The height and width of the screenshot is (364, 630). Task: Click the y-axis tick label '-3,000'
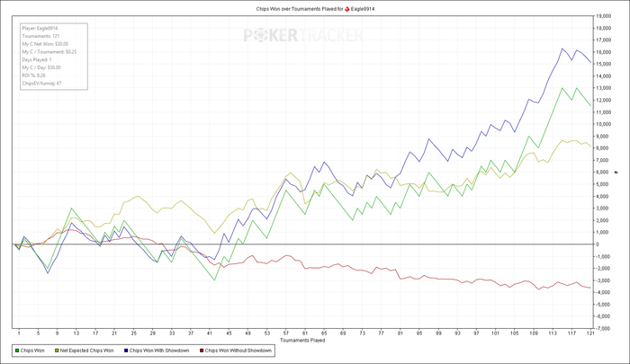tap(604, 280)
